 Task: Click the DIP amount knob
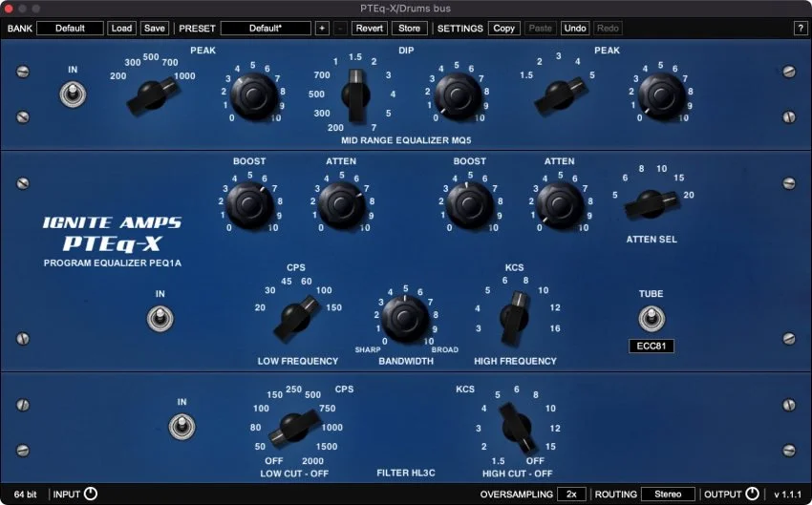pyautogui.click(x=458, y=95)
